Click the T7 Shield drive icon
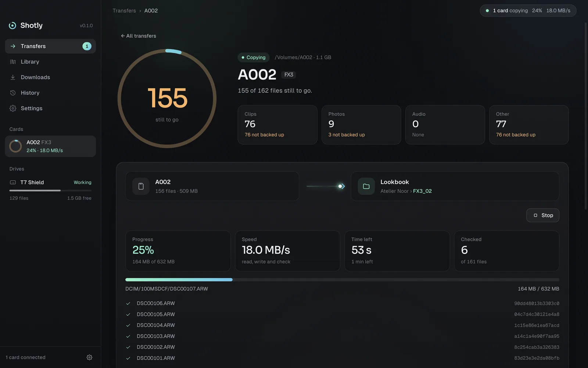This screenshot has width=588, height=368. point(13,183)
